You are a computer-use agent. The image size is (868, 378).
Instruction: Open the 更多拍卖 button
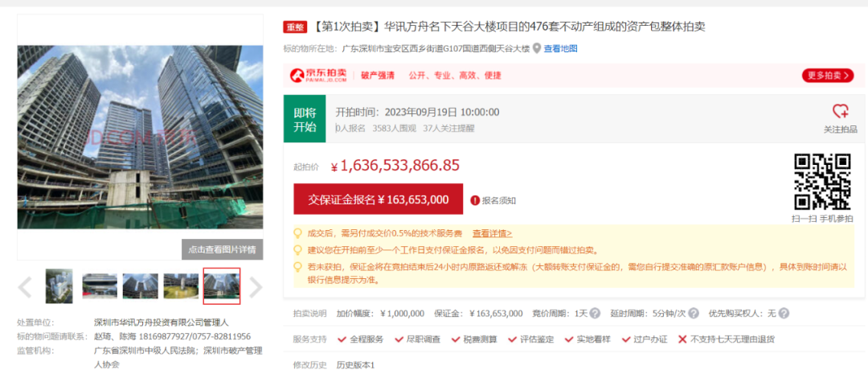[x=828, y=76]
